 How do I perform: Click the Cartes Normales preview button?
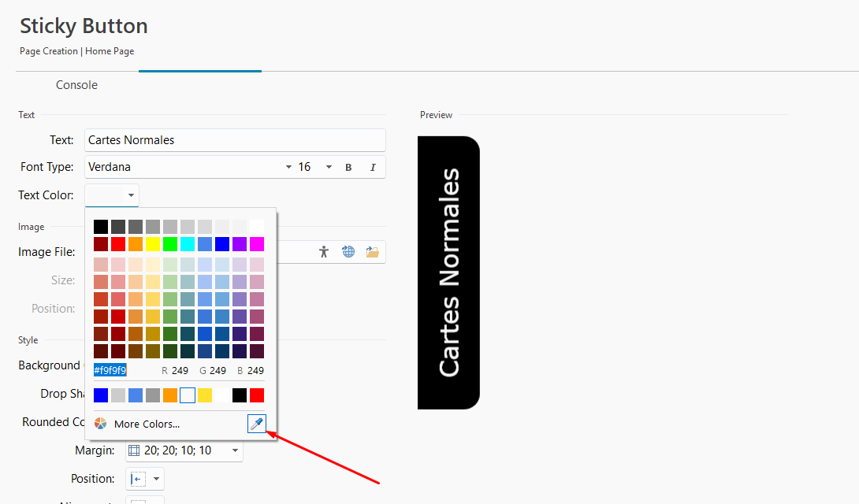[x=448, y=272]
